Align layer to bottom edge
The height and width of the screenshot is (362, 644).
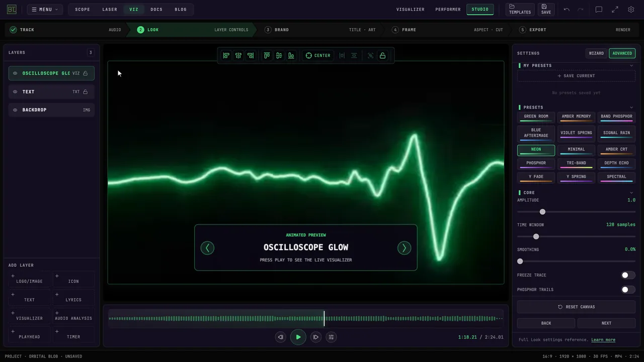291,55
